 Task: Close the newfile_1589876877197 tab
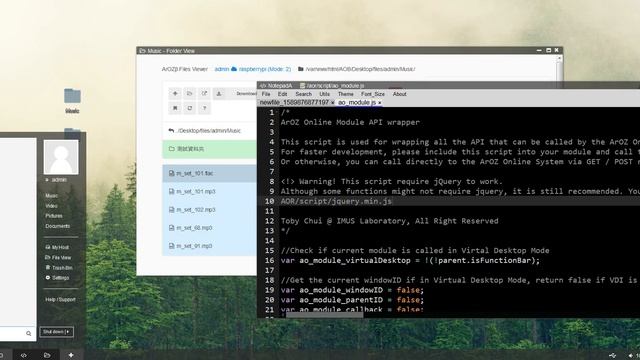[332, 103]
